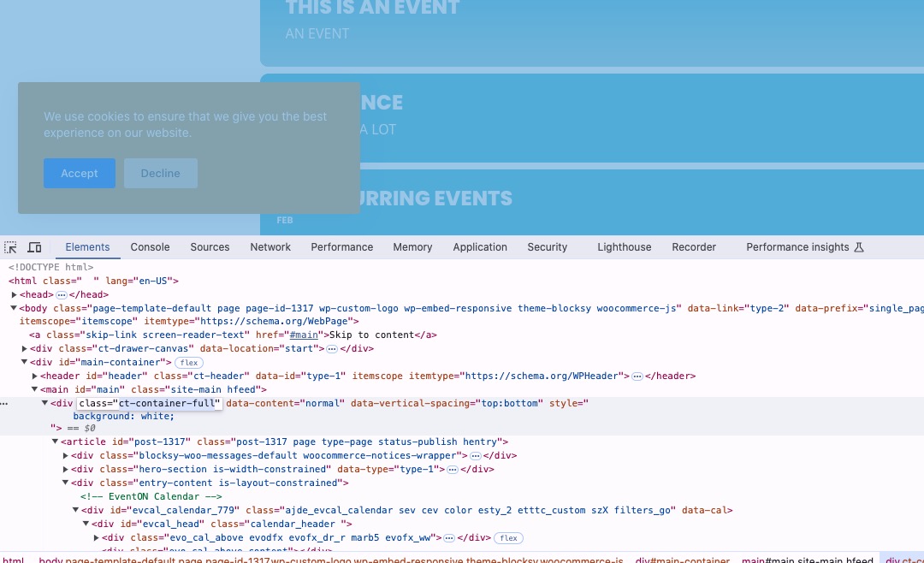Open the Application tab
The width and height of the screenshot is (924, 563).
coord(480,247)
